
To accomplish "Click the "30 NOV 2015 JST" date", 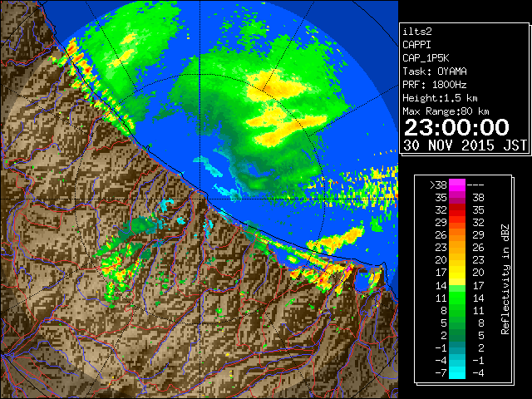I will tap(465, 145).
